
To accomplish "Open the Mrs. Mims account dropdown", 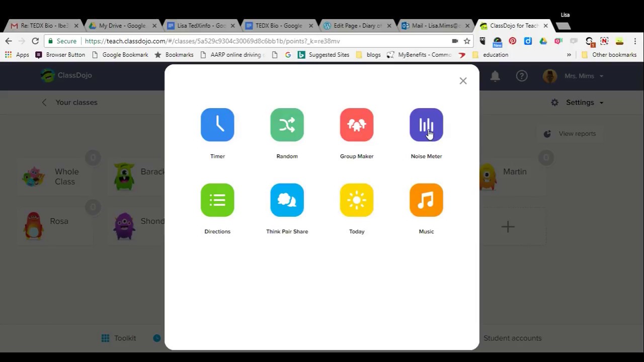I will [x=574, y=76].
